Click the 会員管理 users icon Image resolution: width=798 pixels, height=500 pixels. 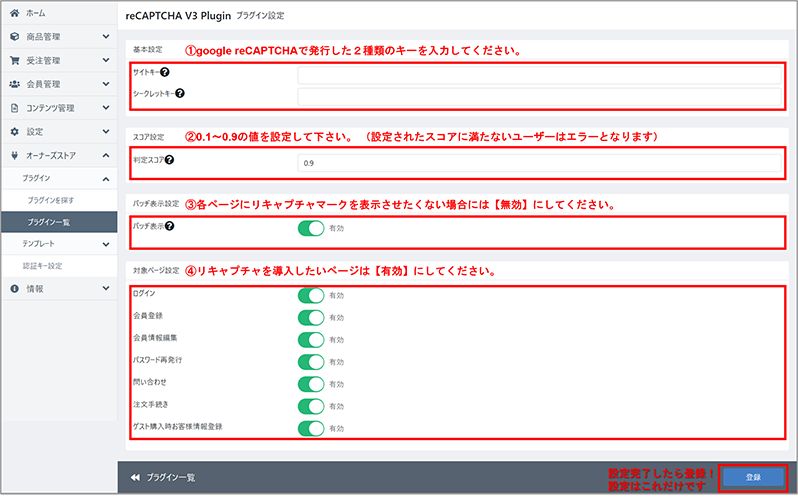pos(15,84)
